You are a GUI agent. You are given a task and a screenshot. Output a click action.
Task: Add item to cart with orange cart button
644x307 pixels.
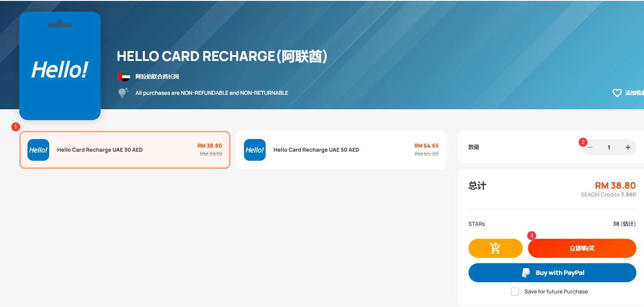496,248
